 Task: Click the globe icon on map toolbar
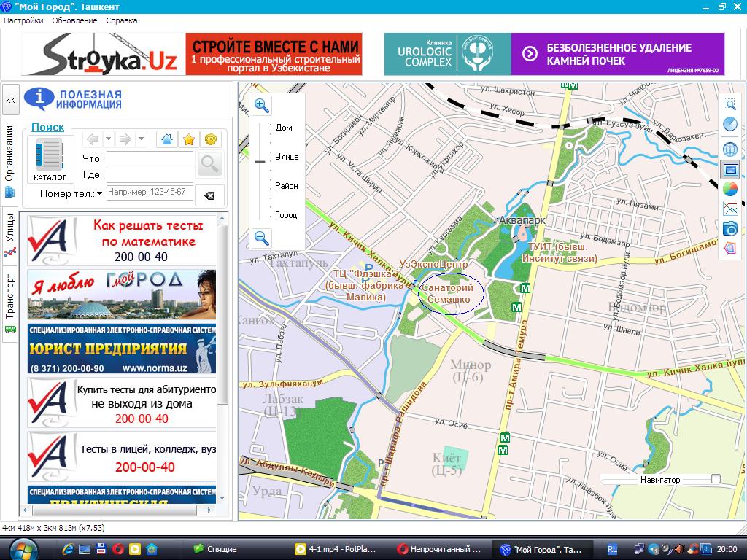pyautogui.click(x=729, y=149)
